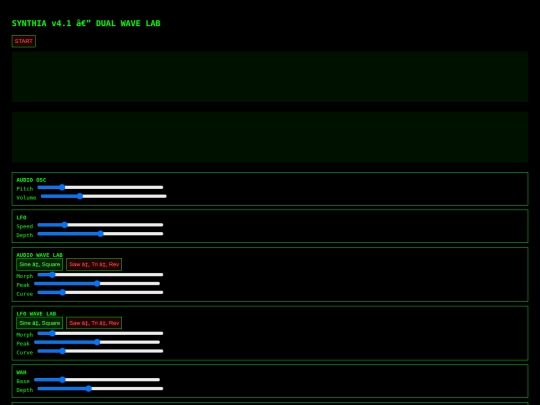The height and width of the screenshot is (405, 540).
Task: Click the upper oscilloscope display
Action: [x=270, y=77]
